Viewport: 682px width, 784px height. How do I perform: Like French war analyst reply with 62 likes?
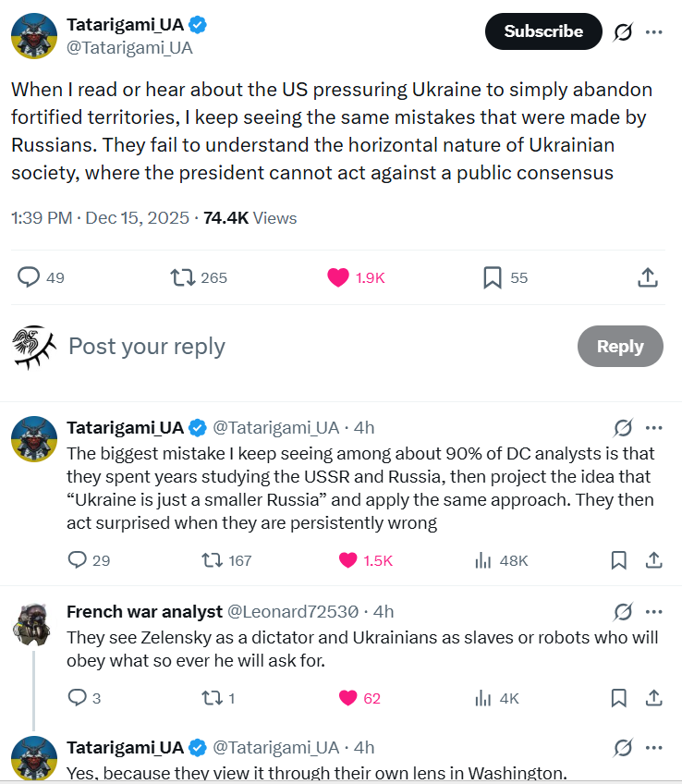tap(348, 698)
